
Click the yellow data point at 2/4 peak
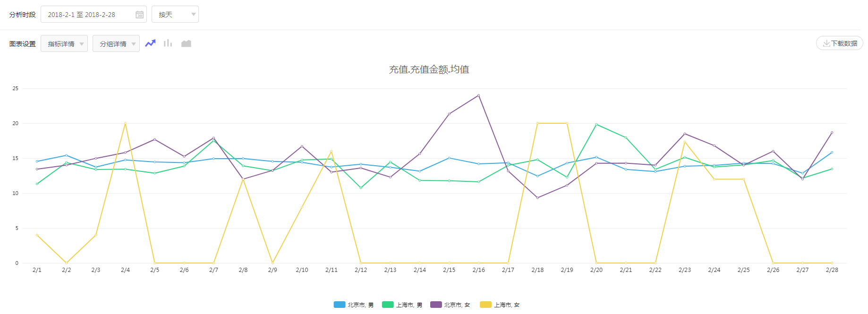[x=125, y=123]
